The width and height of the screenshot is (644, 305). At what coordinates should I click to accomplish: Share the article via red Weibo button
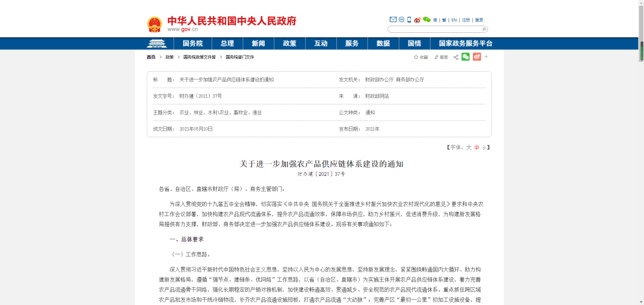point(476,57)
